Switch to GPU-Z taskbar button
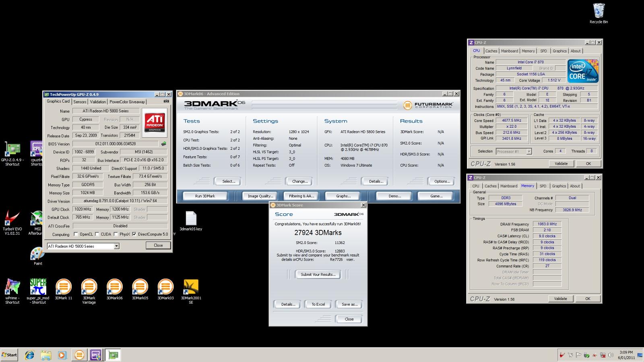The width and height of the screenshot is (644, 362). pyautogui.click(x=113, y=355)
